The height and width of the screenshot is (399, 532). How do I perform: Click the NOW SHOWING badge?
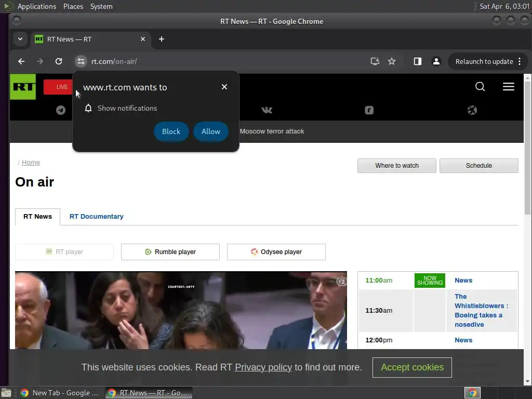[x=430, y=280]
